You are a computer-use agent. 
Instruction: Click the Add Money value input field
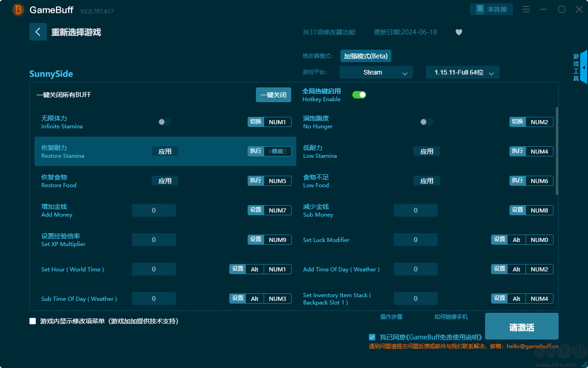(154, 210)
